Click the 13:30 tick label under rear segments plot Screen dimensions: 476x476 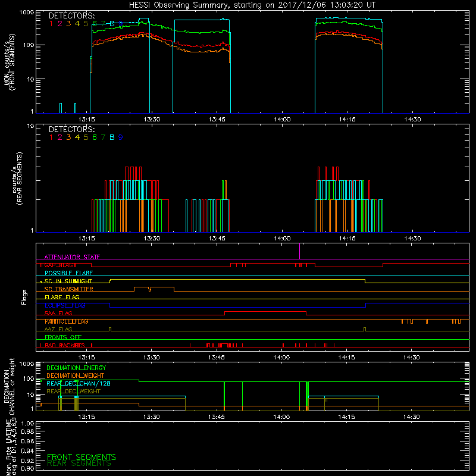click(152, 239)
